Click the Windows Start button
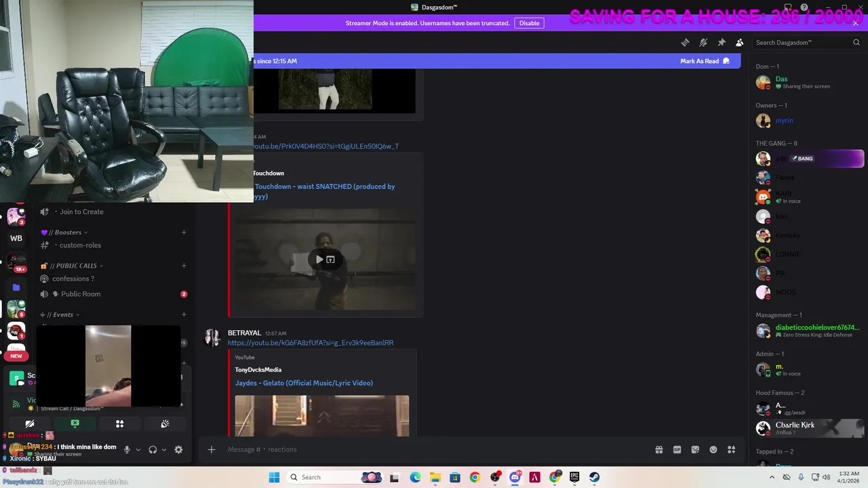Image resolution: width=868 pixels, height=488 pixels. [x=274, y=477]
